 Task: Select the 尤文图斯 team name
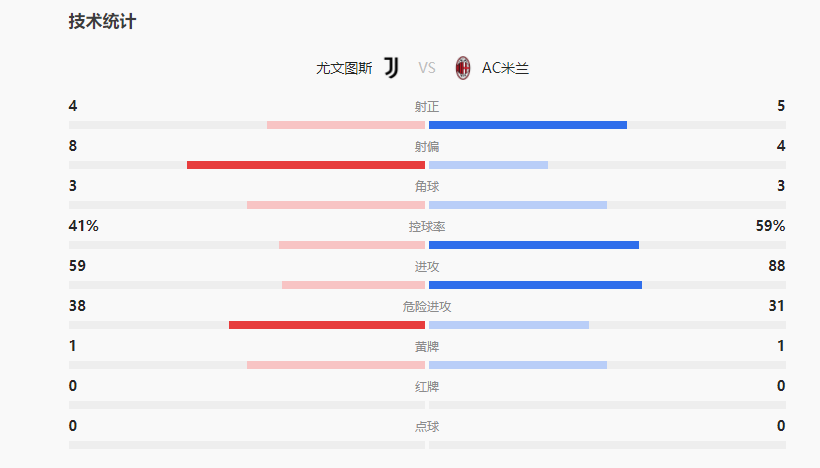coord(344,68)
